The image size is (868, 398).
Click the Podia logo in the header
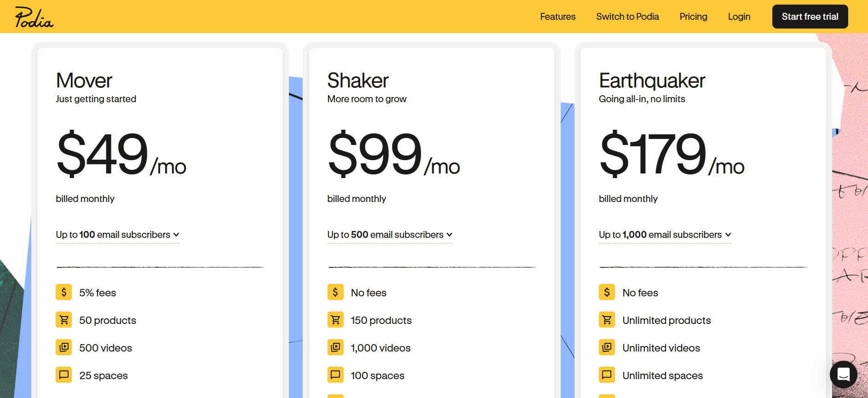click(x=34, y=17)
